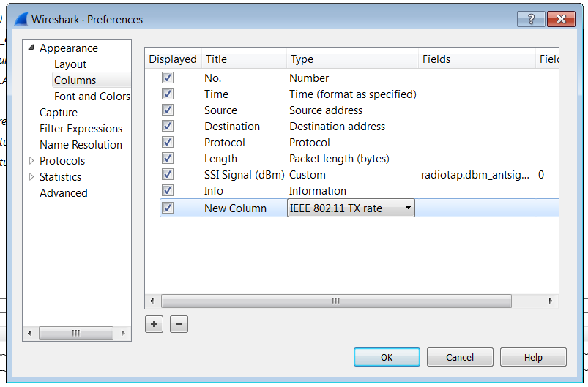Toggle Displayed checkbox for Source row
588x387 pixels.
point(167,110)
